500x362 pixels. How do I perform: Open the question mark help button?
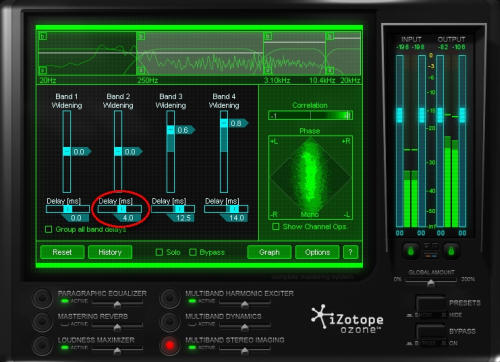[x=350, y=252]
